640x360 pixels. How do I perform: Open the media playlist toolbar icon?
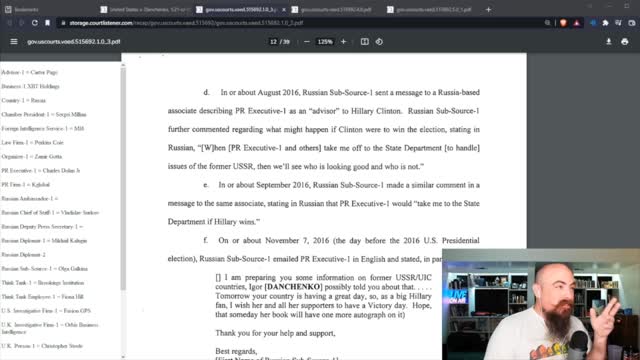(618, 23)
